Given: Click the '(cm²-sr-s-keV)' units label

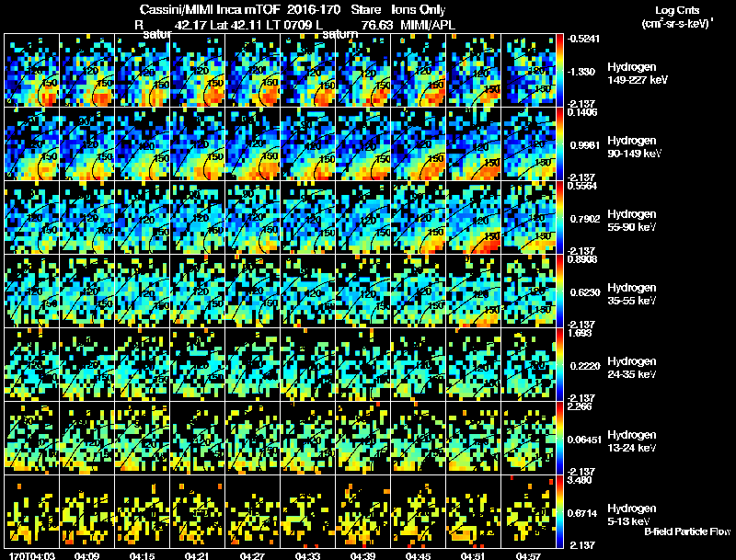Looking at the screenshot, I should click(677, 24).
